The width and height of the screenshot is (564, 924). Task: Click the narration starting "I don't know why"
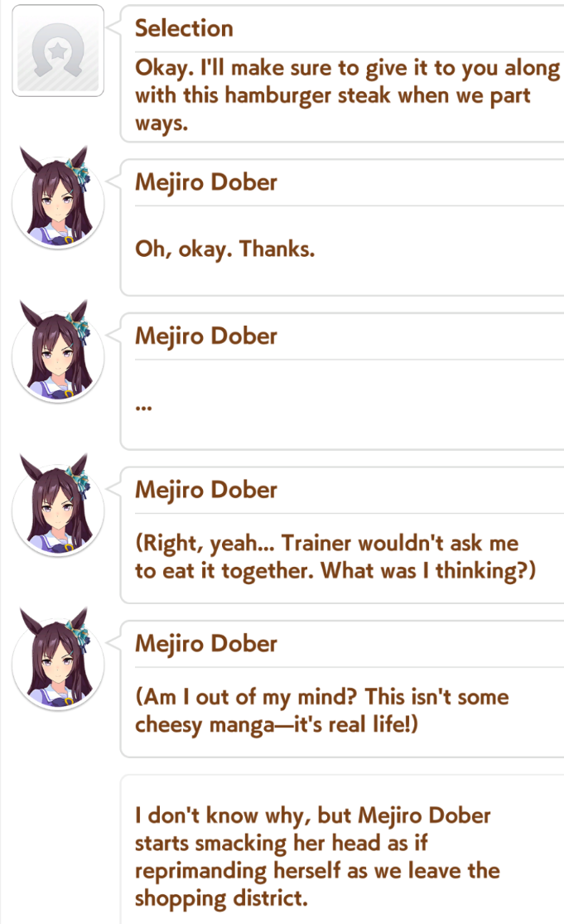coord(317,857)
